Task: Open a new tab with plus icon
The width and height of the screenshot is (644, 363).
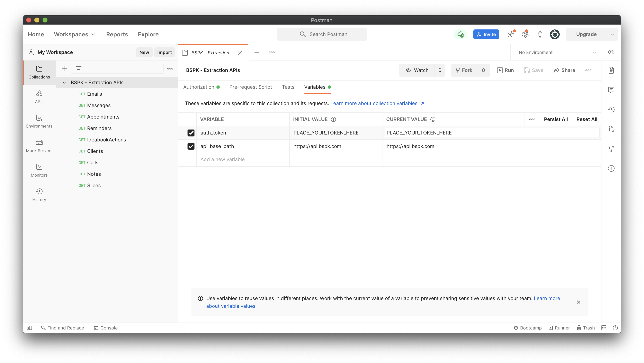Action: 257,52
